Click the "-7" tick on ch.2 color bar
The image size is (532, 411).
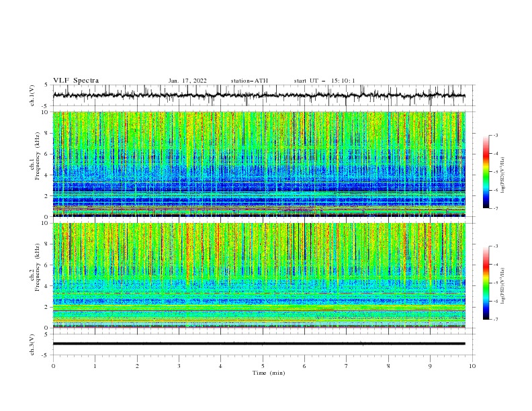click(495, 319)
